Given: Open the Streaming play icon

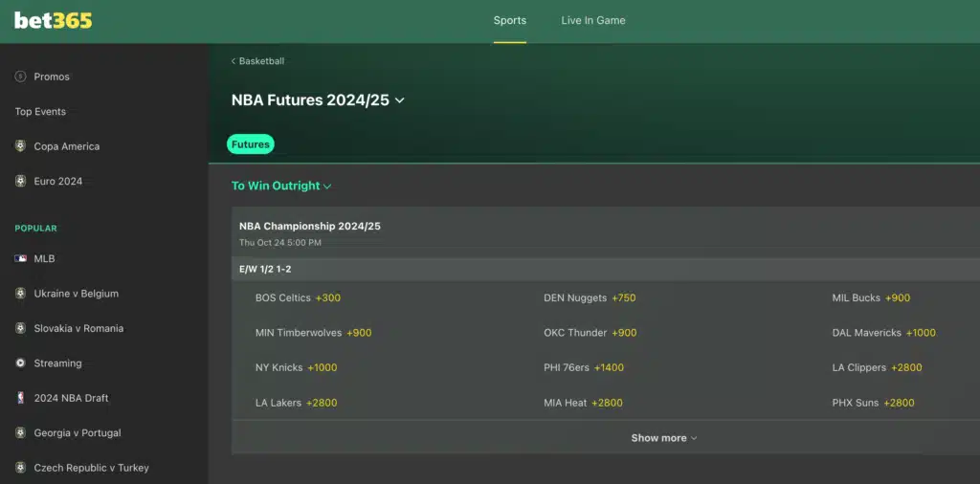Looking at the screenshot, I should pyautogui.click(x=21, y=363).
